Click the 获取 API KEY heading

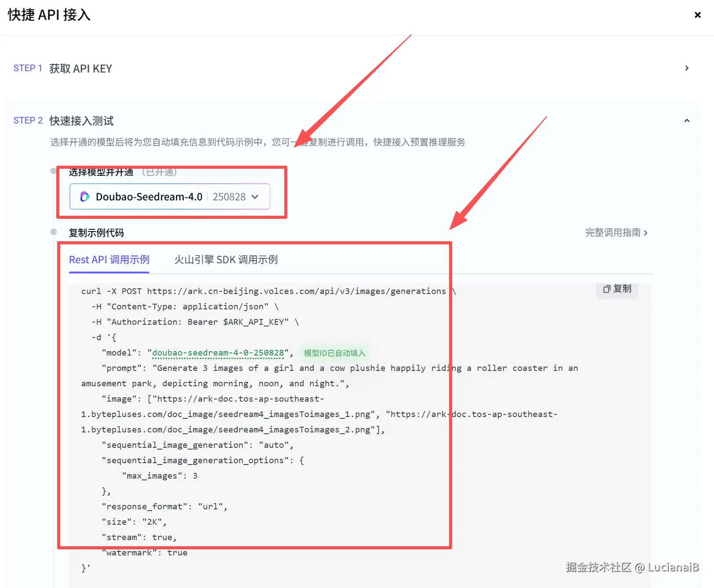[80, 69]
